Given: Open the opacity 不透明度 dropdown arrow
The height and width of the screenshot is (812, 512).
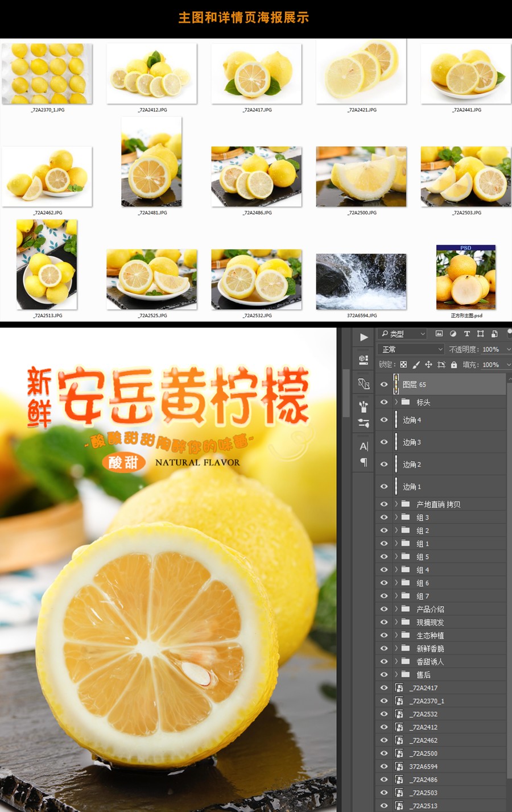Looking at the screenshot, I should click(x=509, y=349).
